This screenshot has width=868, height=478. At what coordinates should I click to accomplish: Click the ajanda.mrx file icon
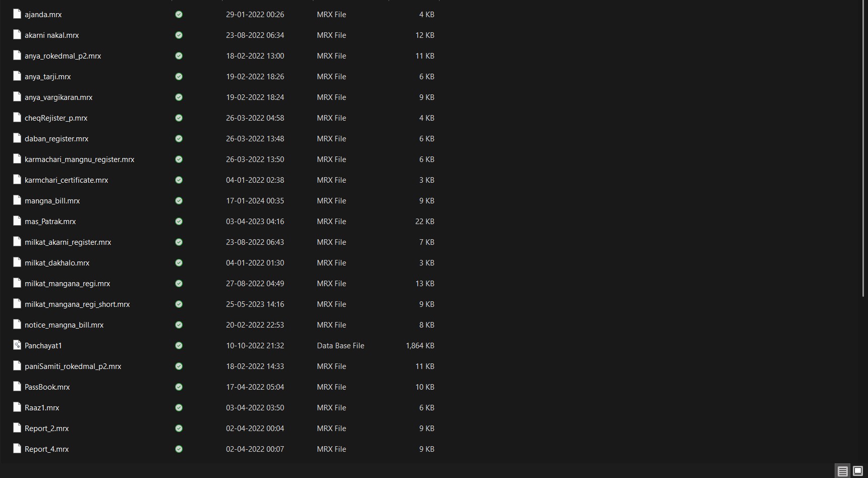point(17,15)
